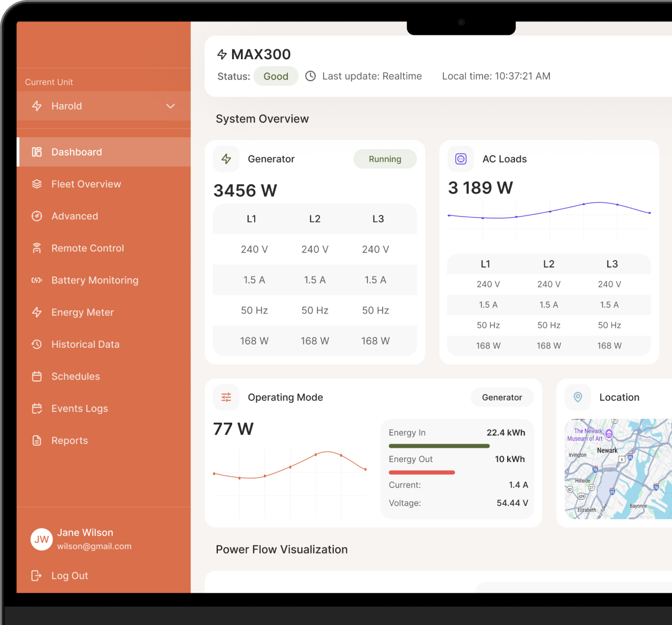Click the Location pin icon
This screenshot has height=625, width=672.
tap(578, 397)
